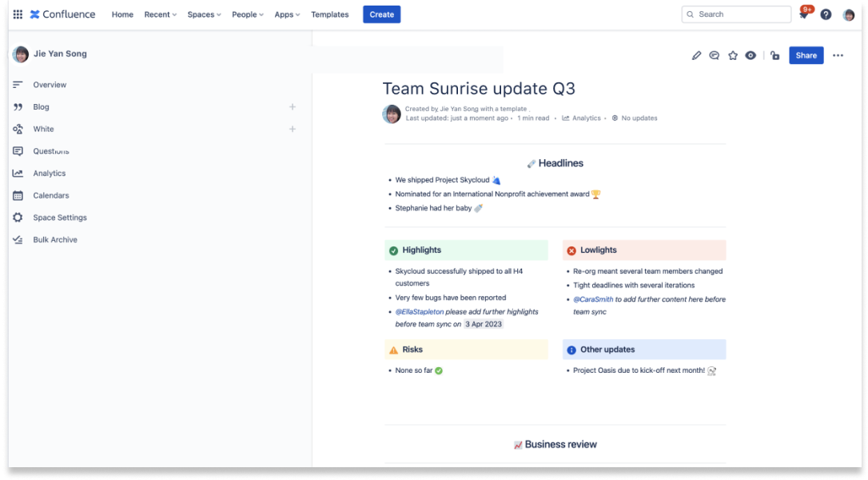Click the Analytics indicator below the title
This screenshot has width=868, height=480.
click(x=583, y=118)
